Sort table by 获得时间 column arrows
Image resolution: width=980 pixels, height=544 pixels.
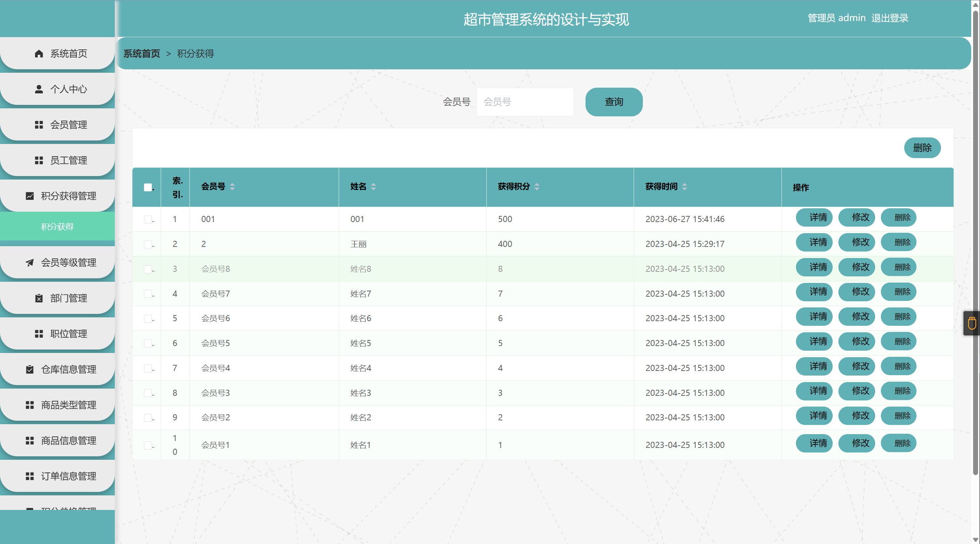pyautogui.click(x=685, y=187)
